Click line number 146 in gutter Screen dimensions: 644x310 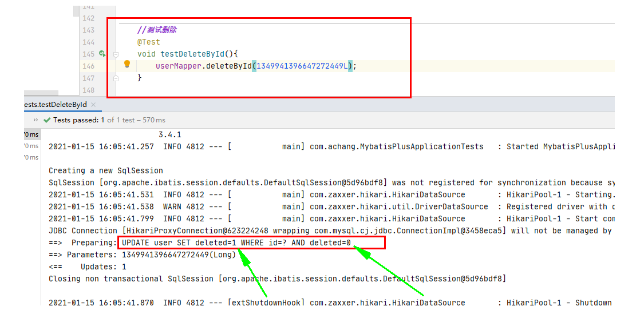click(88, 66)
